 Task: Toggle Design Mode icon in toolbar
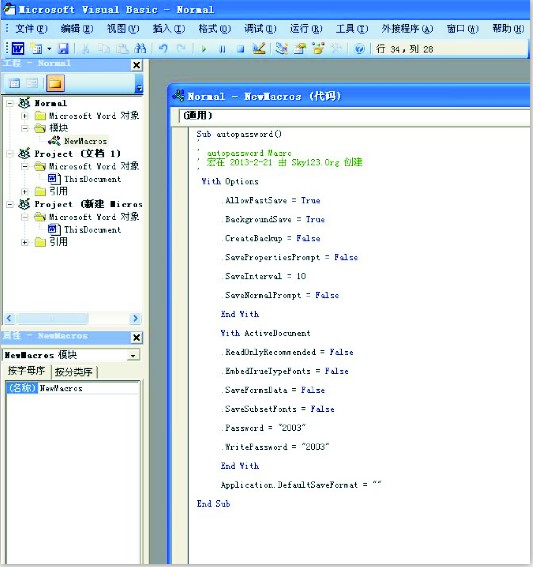point(259,48)
